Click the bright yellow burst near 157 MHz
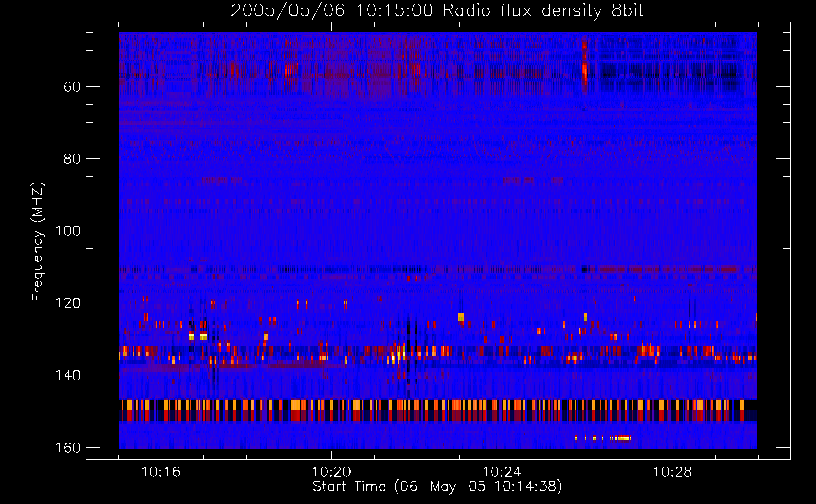Screen dimensions: 816x504 621,438
